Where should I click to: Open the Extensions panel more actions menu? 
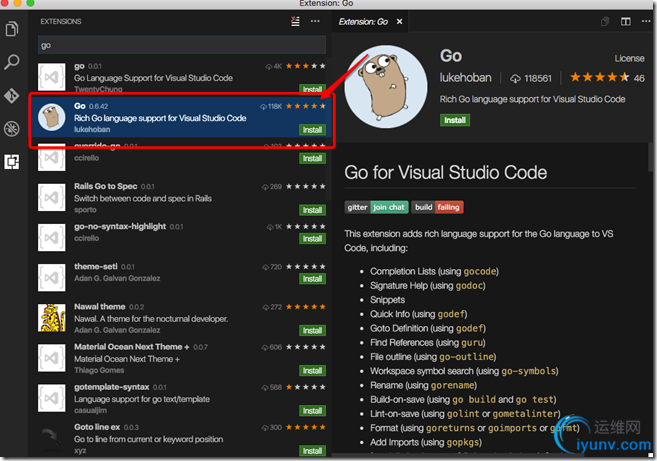coord(315,21)
